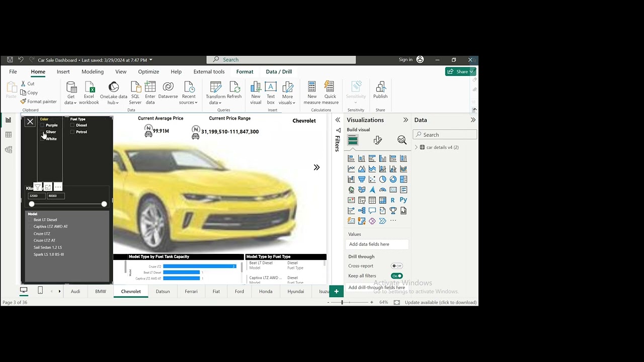Check the White color checkbox
Viewport: 644px width, 362px height.
click(x=42, y=139)
